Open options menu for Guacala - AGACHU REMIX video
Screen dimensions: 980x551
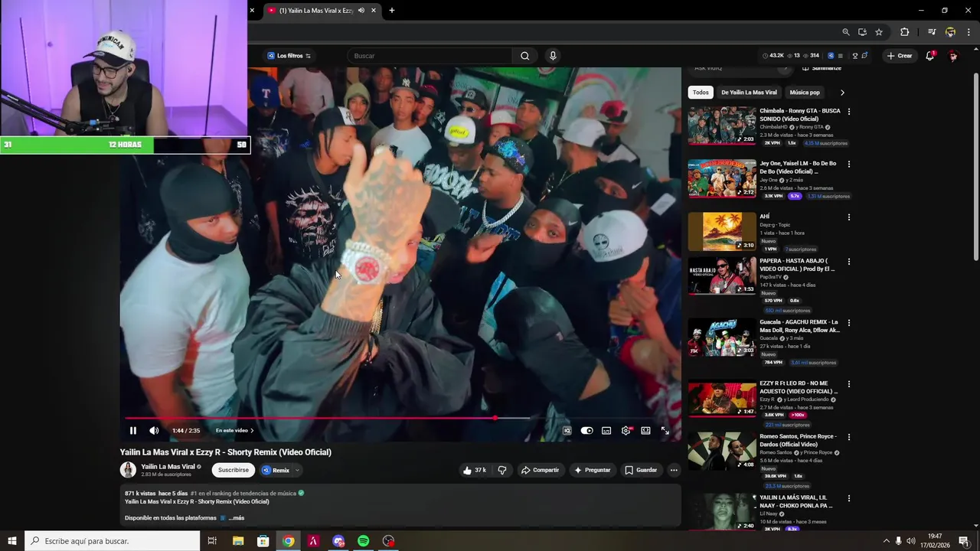click(x=848, y=323)
